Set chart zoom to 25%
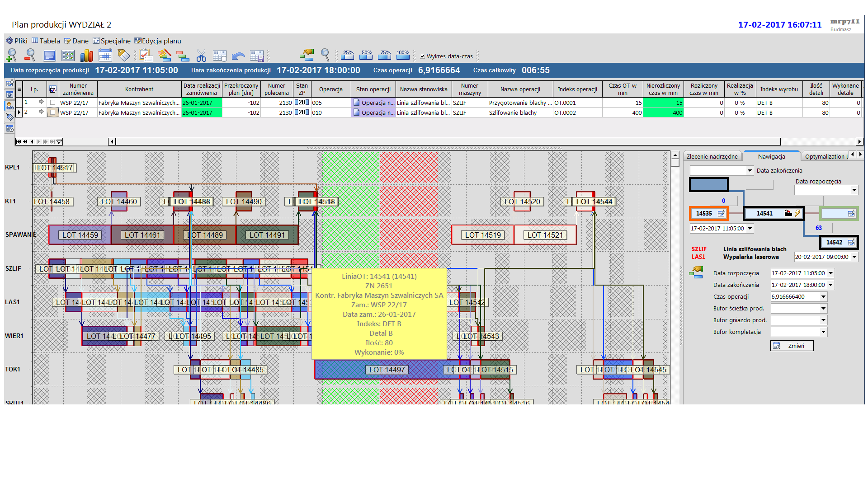Viewport: 868px width, 488px height. point(348,55)
